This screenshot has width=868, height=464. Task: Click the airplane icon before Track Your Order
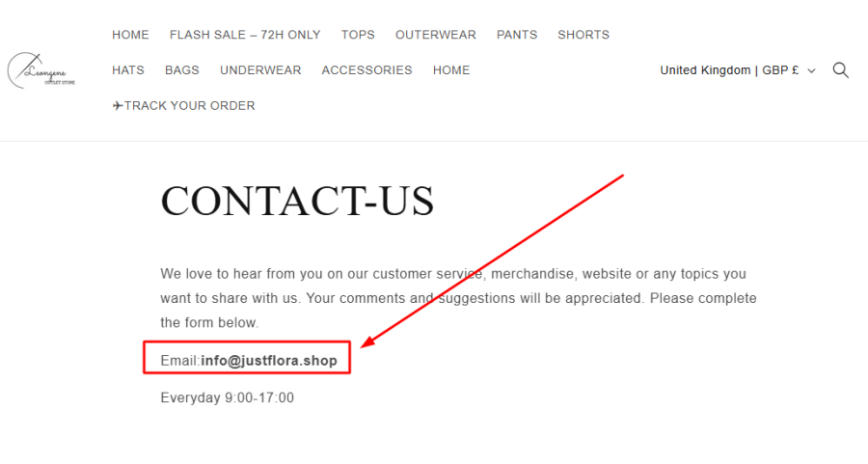point(118,106)
